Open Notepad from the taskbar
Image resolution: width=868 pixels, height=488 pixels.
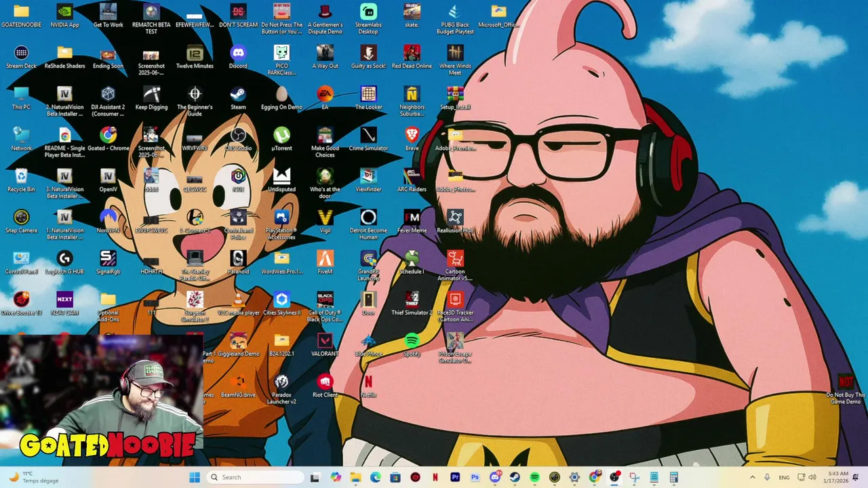pos(654,477)
